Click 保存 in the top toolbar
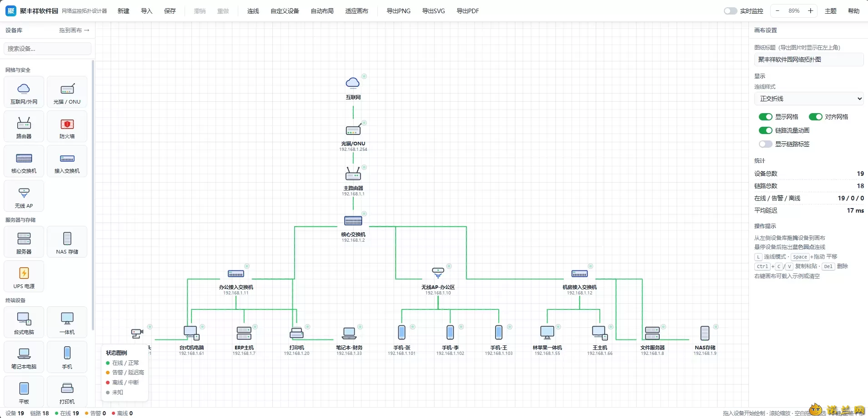 [x=170, y=11]
